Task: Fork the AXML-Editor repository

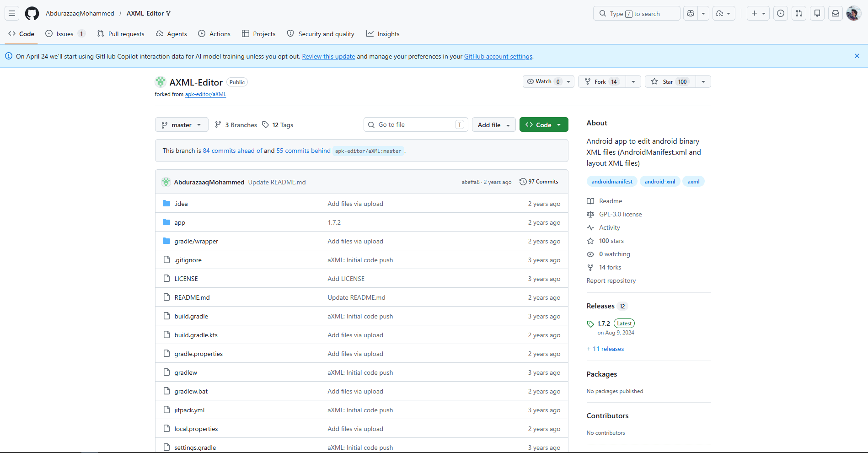Action: pyautogui.click(x=602, y=81)
